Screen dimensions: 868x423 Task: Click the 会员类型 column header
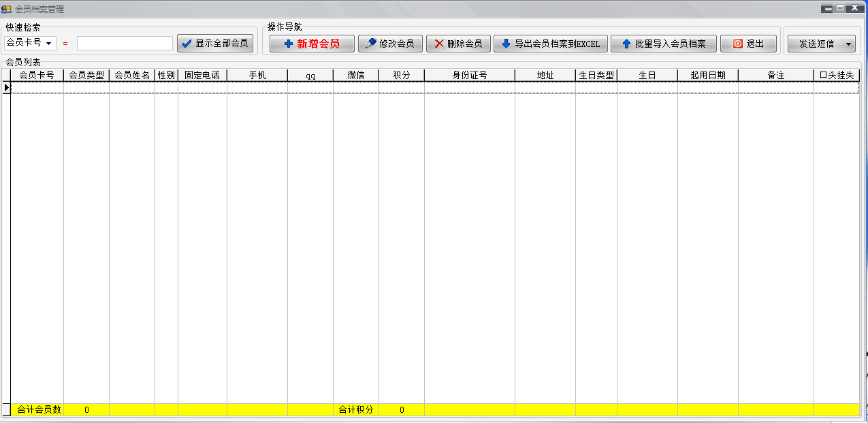tap(86, 75)
